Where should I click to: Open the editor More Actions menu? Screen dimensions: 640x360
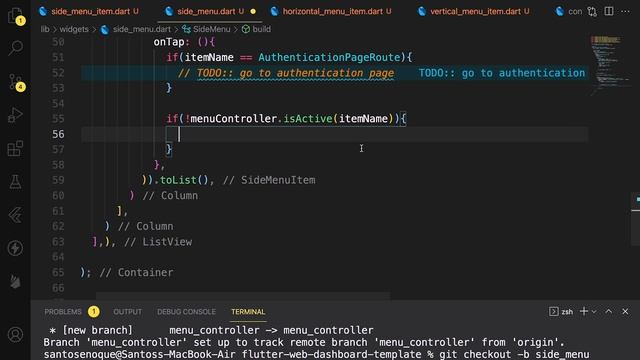point(625,11)
